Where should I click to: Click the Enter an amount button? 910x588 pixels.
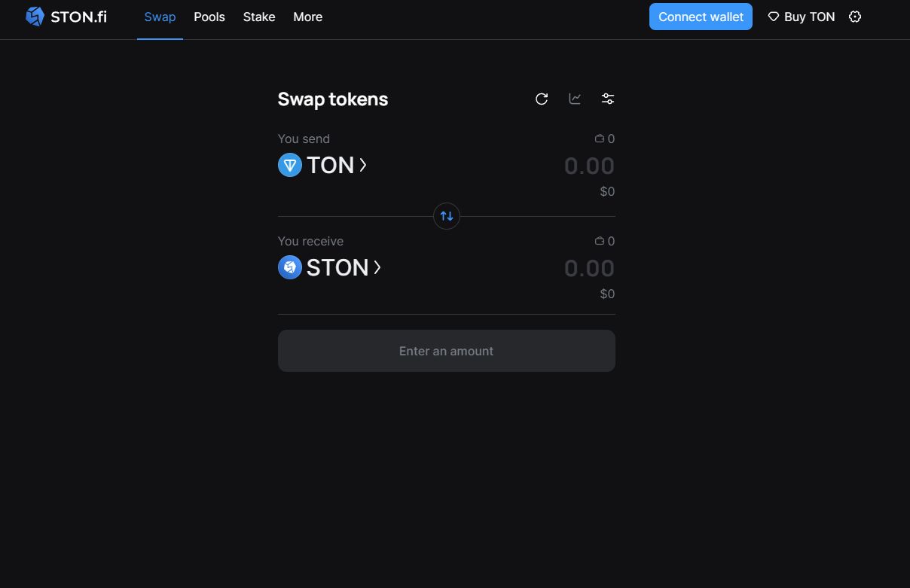pyautogui.click(x=447, y=351)
